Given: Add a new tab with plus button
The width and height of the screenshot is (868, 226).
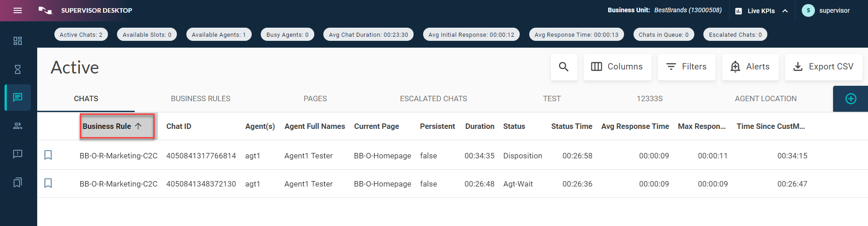Looking at the screenshot, I should 851,98.
